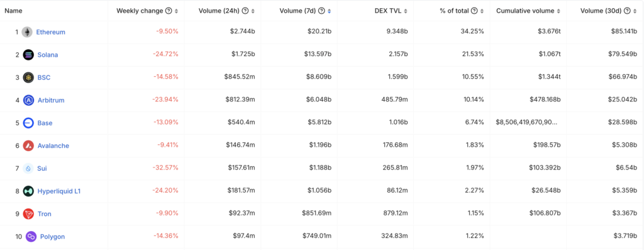Sort table by DEX TVL arrows
Screen dimensions: 644x250
pos(406,11)
